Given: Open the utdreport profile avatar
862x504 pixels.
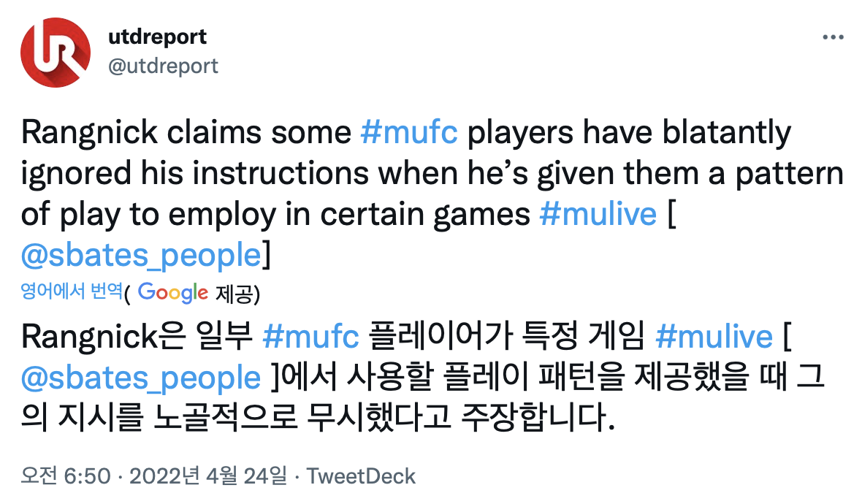Looking at the screenshot, I should (56, 51).
